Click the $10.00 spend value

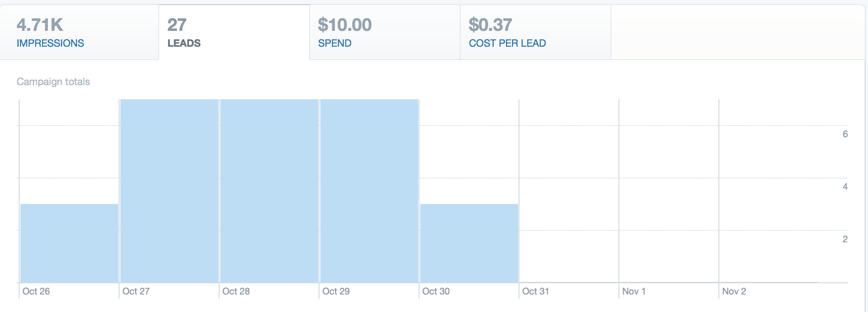[x=345, y=25]
